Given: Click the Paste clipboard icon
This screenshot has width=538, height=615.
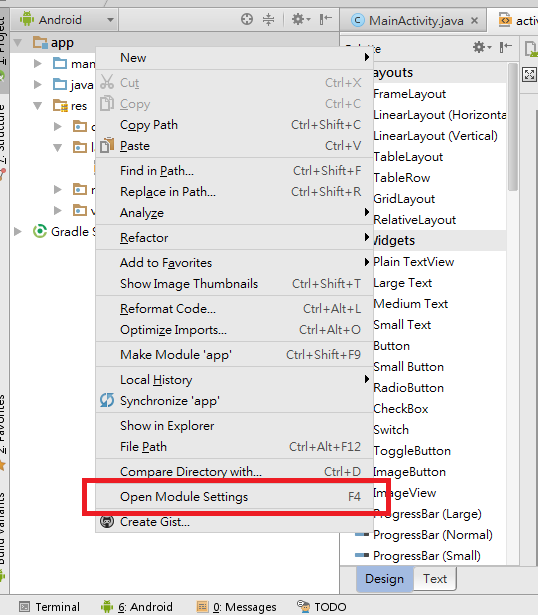Looking at the screenshot, I should pos(107,146).
